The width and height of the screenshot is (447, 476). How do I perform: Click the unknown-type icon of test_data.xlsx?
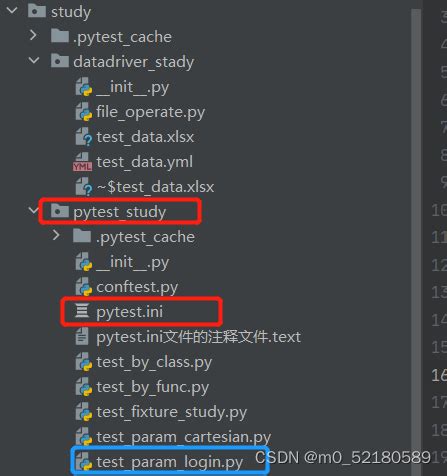(x=83, y=137)
